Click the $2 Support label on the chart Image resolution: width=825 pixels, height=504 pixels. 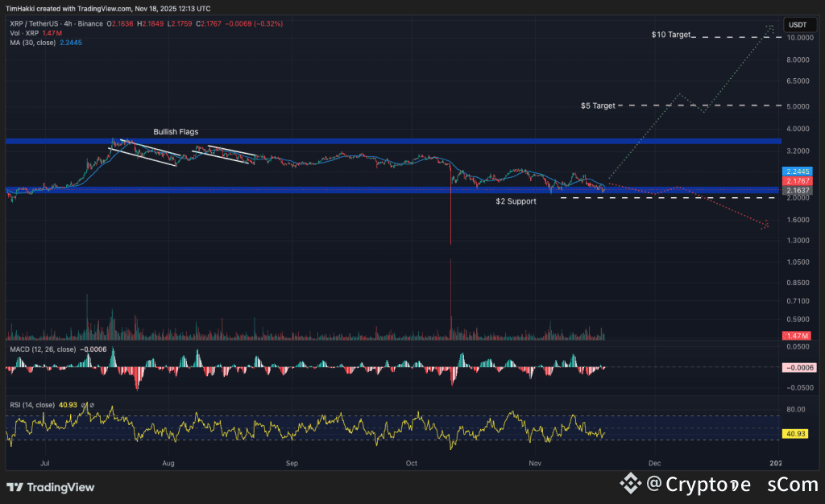pyautogui.click(x=516, y=201)
